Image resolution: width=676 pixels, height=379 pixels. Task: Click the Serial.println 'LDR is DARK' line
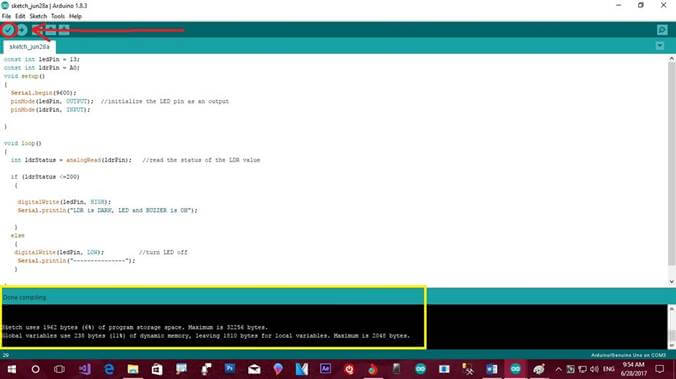(107, 210)
